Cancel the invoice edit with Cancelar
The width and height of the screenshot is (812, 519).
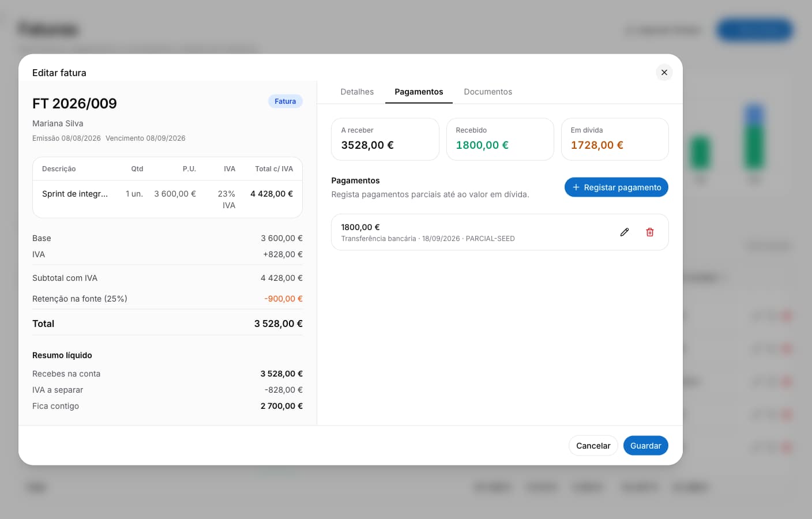593,446
